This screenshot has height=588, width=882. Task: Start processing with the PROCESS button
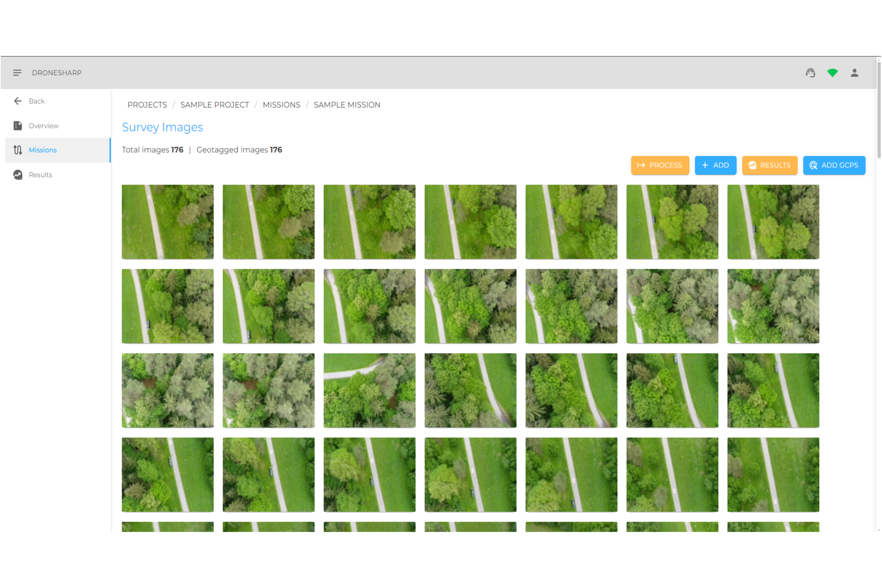tap(660, 165)
